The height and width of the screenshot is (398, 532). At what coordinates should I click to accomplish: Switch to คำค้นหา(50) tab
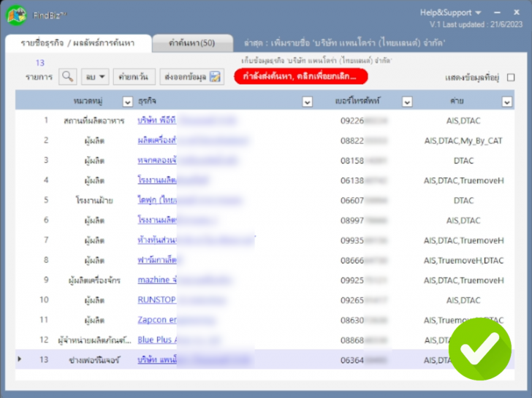point(192,43)
